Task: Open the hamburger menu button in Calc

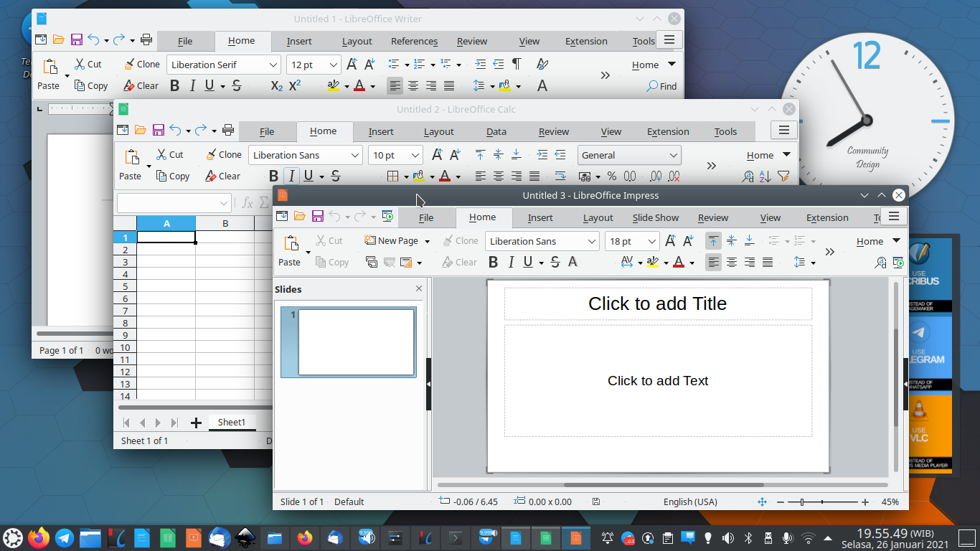Action: pos(784,130)
